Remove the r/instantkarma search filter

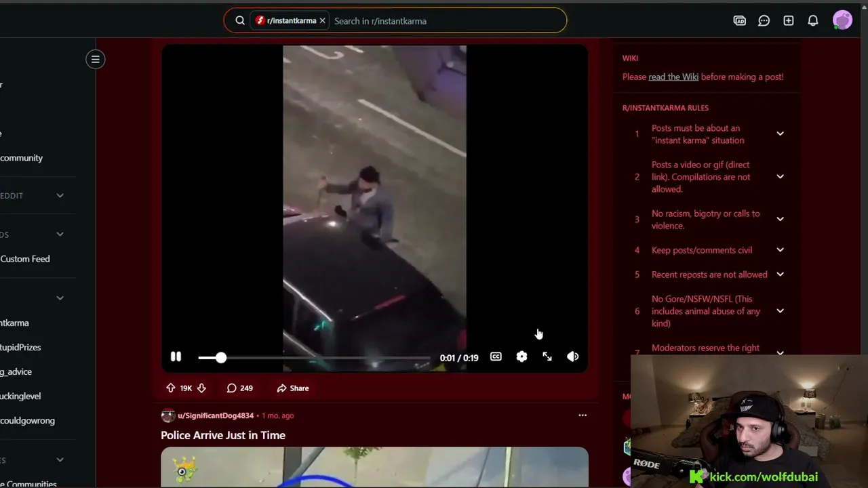(x=322, y=21)
